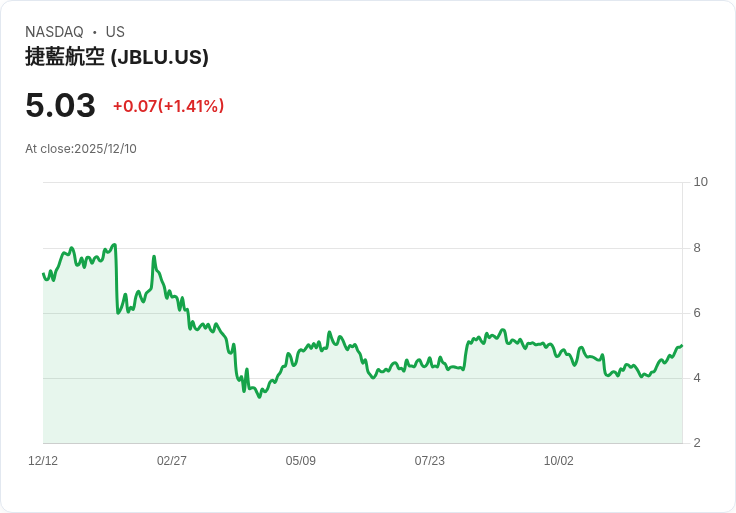Screen dimensions: 736x513
Task: Click the 07/23 x-axis date label
Action: pyautogui.click(x=429, y=461)
